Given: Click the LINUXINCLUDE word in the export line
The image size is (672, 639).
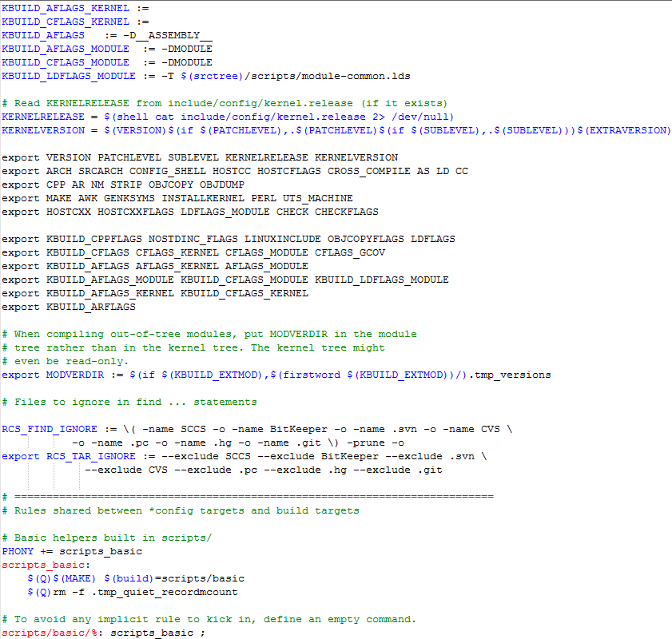Looking at the screenshot, I should coord(283,239).
